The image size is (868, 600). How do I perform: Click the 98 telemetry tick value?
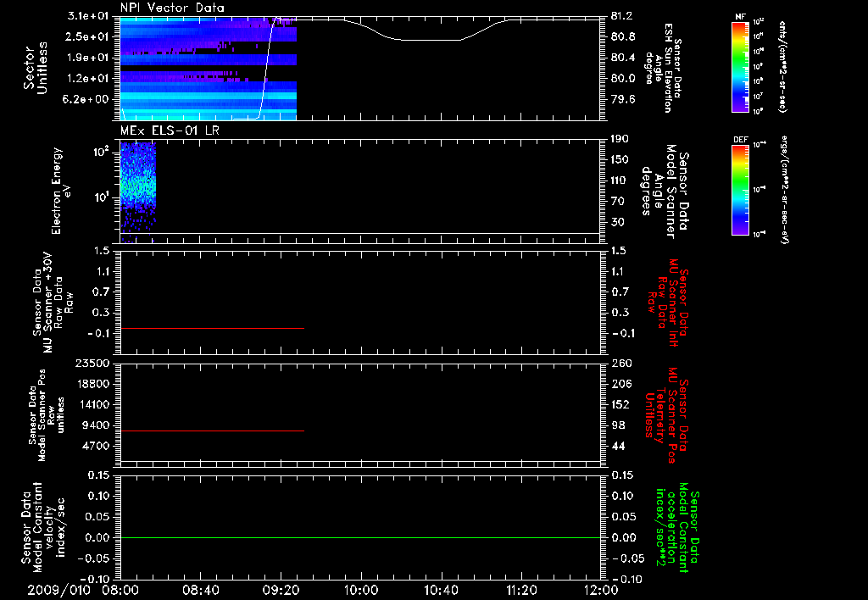[x=618, y=425]
